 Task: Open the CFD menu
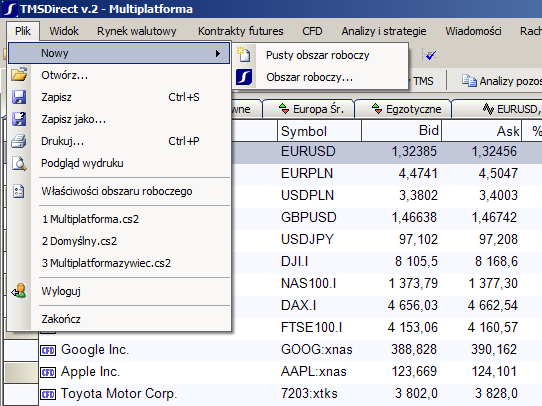coord(312,31)
